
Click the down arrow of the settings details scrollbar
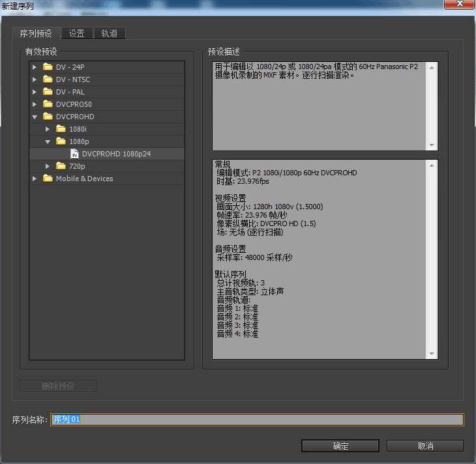(x=432, y=354)
